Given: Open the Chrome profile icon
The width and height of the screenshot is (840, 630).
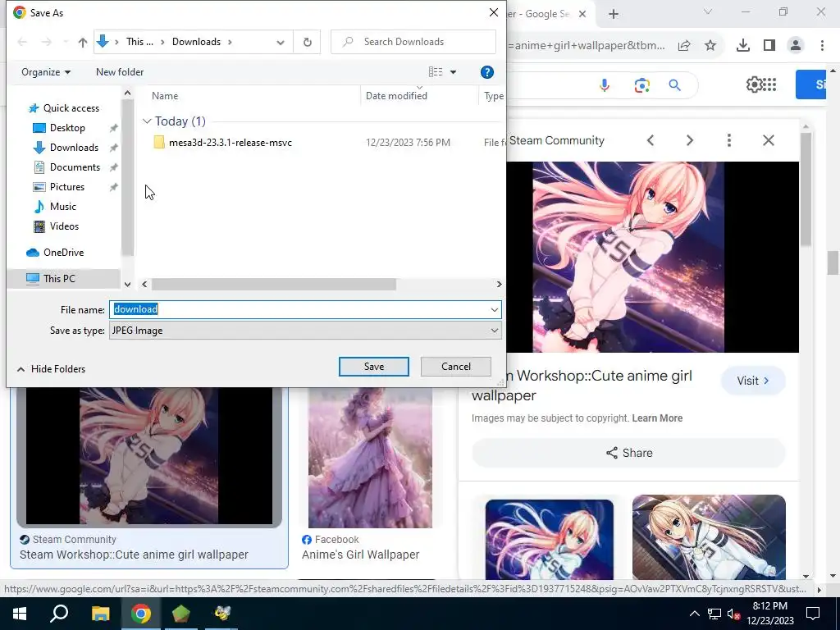Looking at the screenshot, I should click(x=796, y=46).
